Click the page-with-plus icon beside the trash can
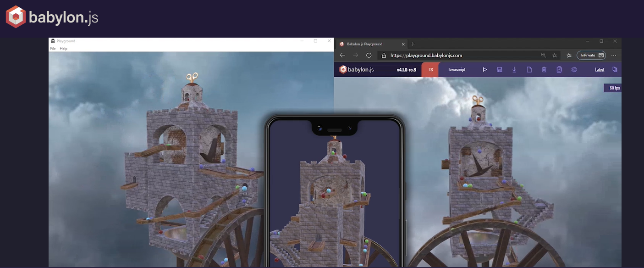 559,70
